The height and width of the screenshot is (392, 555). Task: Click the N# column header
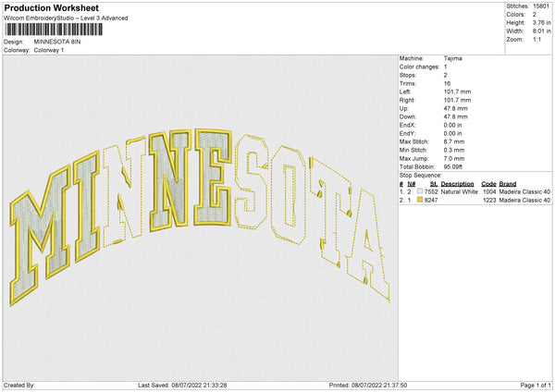click(411, 183)
